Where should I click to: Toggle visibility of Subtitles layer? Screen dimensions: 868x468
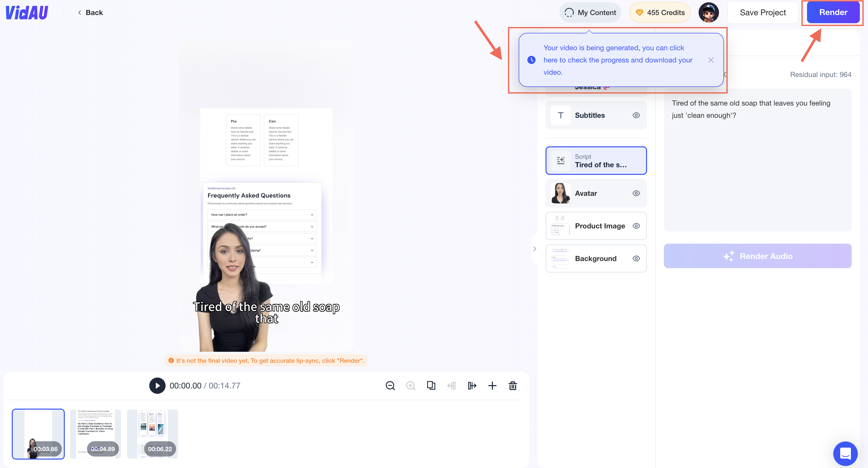coord(636,116)
